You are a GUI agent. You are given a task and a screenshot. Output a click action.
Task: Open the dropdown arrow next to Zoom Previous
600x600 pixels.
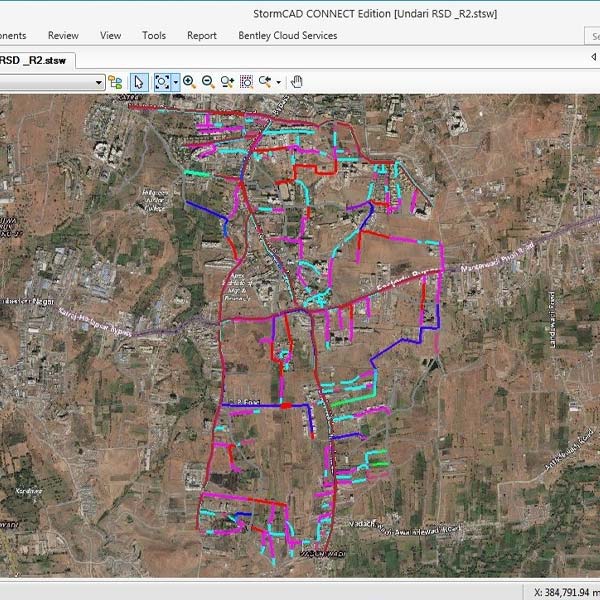[x=278, y=82]
